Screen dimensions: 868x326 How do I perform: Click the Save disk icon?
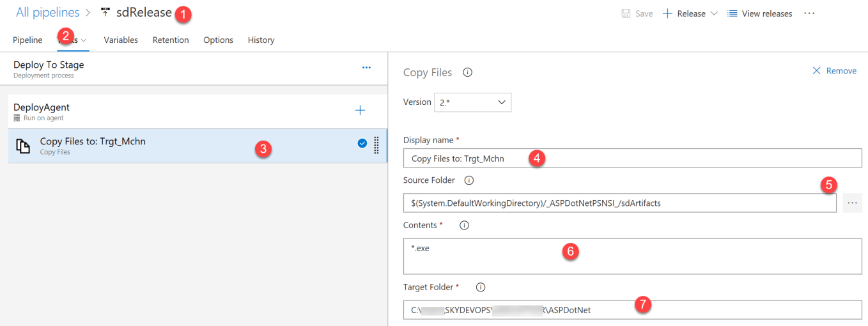coord(626,13)
